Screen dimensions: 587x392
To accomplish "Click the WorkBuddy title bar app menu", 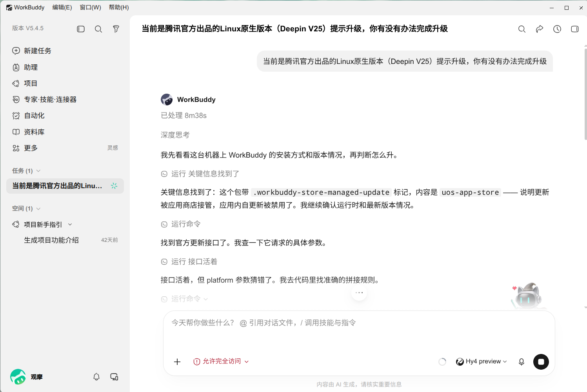I will coord(25,7).
